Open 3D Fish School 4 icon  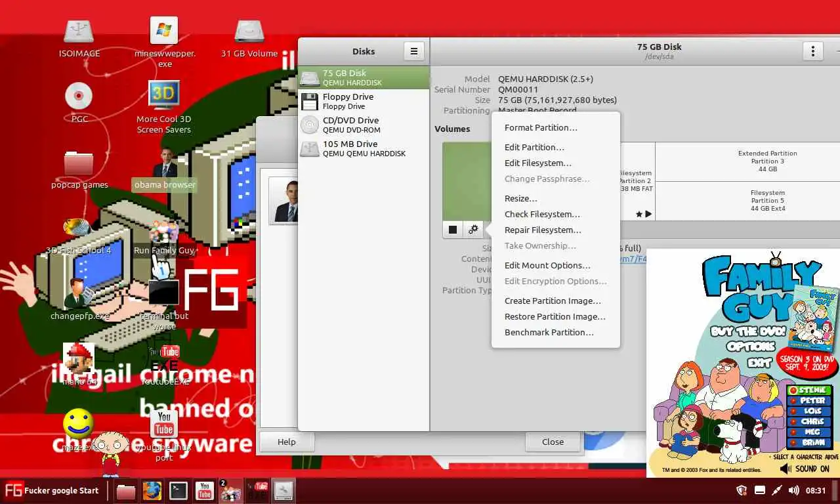click(x=79, y=235)
